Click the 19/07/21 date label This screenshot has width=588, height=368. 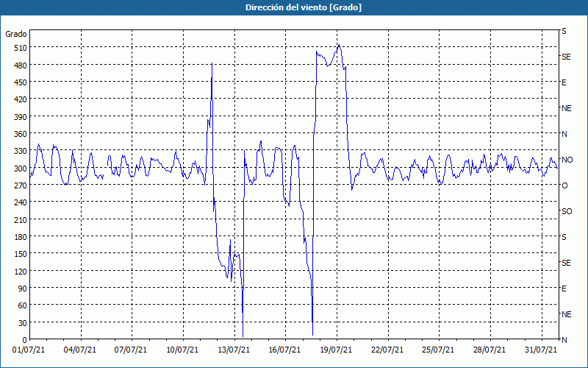(x=336, y=350)
